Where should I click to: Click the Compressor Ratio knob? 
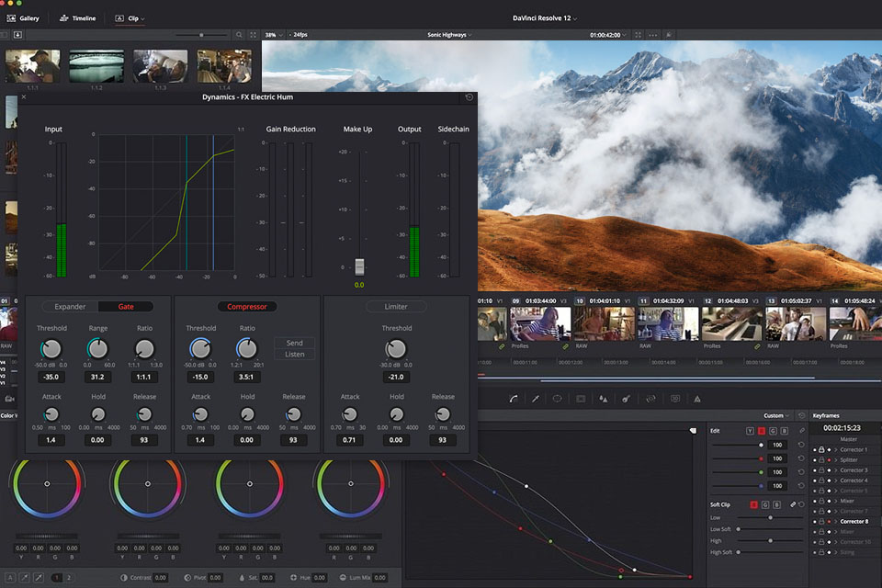(246, 349)
